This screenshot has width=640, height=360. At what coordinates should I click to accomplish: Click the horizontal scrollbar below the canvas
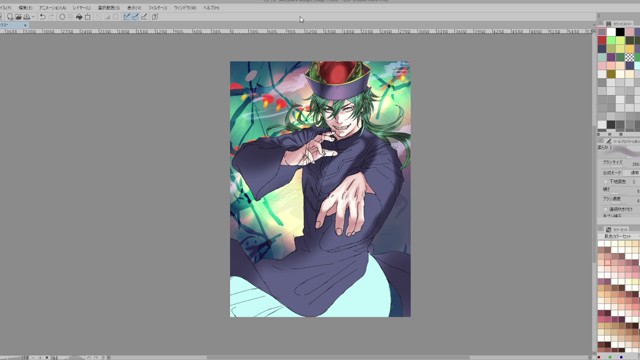(338, 358)
